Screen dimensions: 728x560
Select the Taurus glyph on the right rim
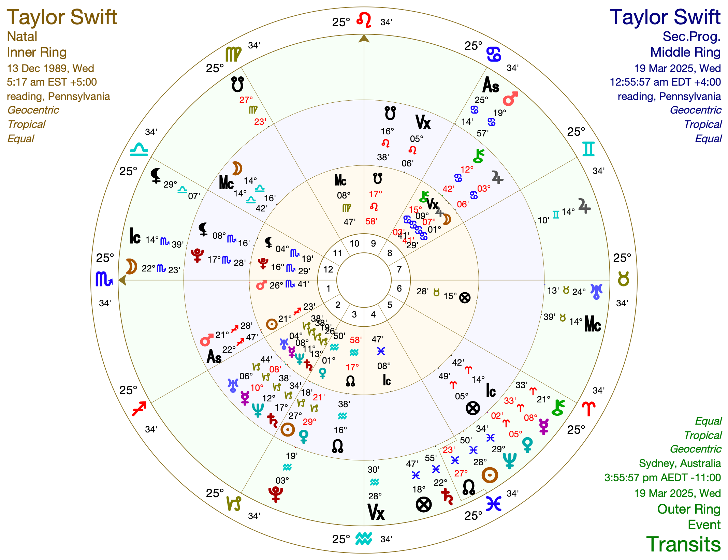point(623,280)
